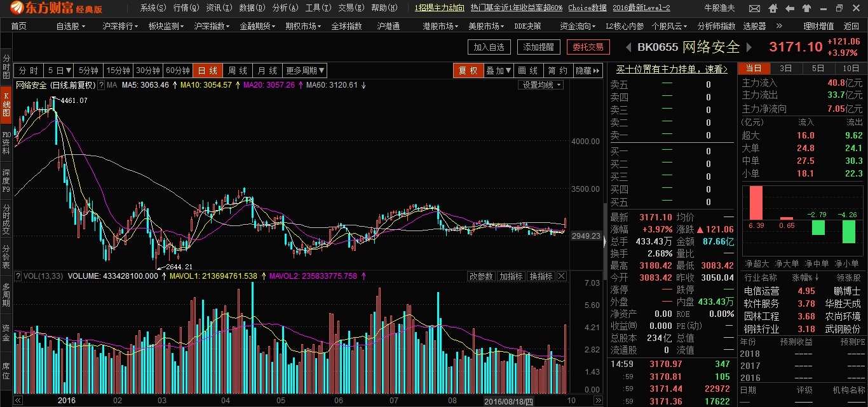Switch to the 周线 weekly tab
Image resolution: width=868 pixels, height=407 pixels.
[x=237, y=70]
